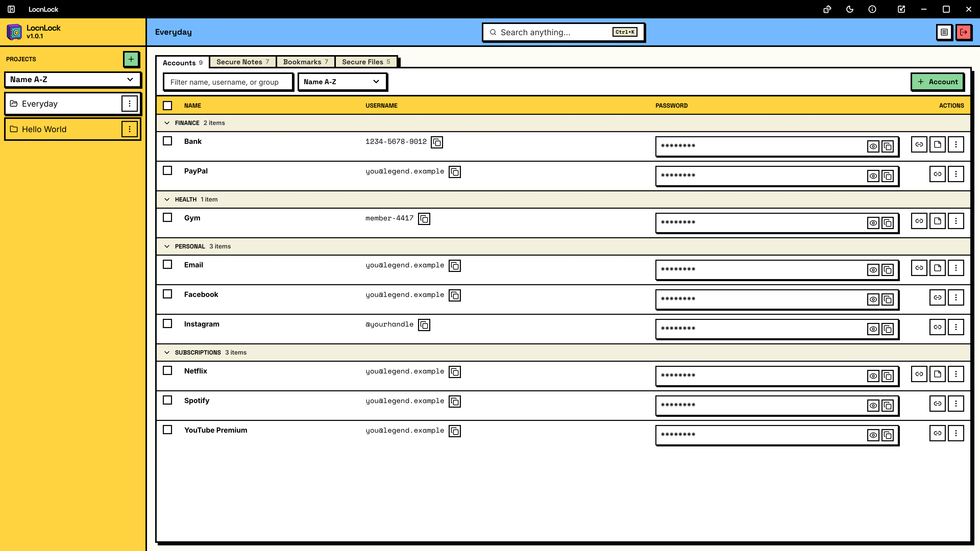
Task: Reveal the Instagram password
Action: point(873,329)
